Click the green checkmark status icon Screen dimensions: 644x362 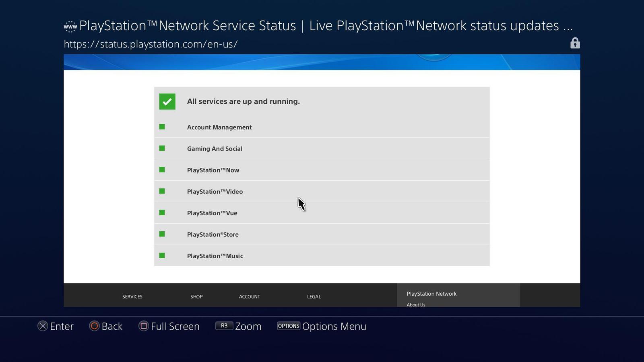pos(167,101)
